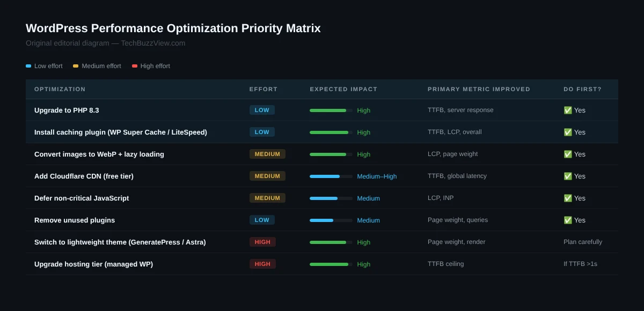Click the red High effort legend swatch
The width and height of the screenshot is (644, 311).
[x=135, y=66]
